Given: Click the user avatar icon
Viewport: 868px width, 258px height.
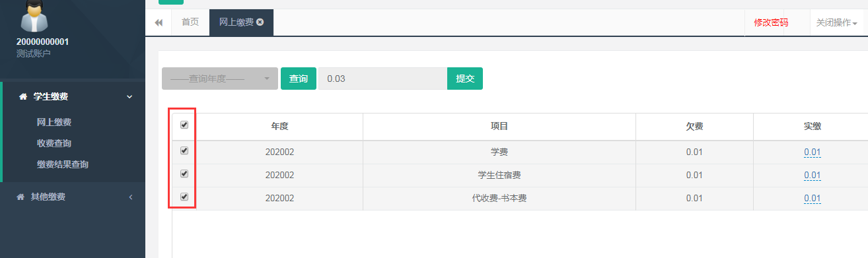Looking at the screenshot, I should tap(35, 15).
